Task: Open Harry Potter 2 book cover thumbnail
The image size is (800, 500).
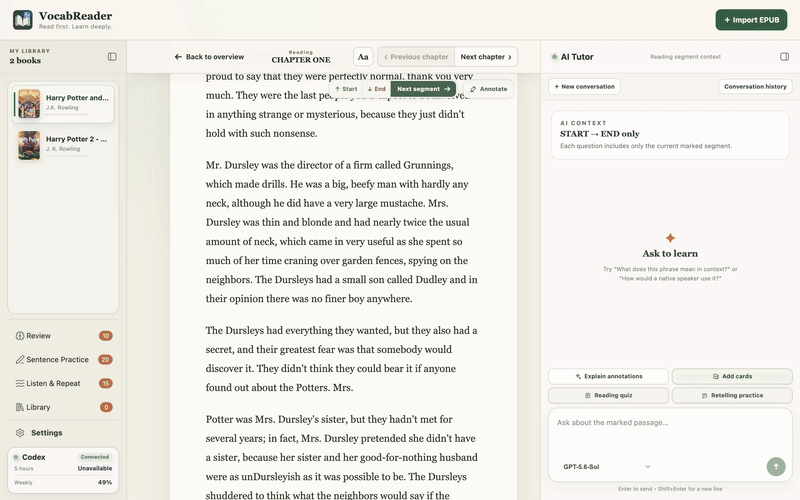Action: (x=29, y=145)
